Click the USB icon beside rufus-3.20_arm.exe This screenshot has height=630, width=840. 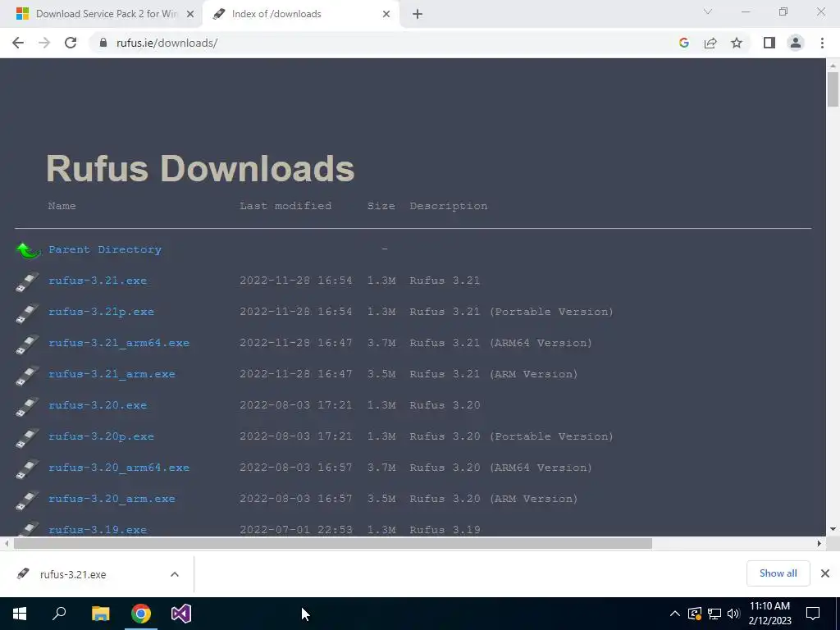click(x=27, y=499)
